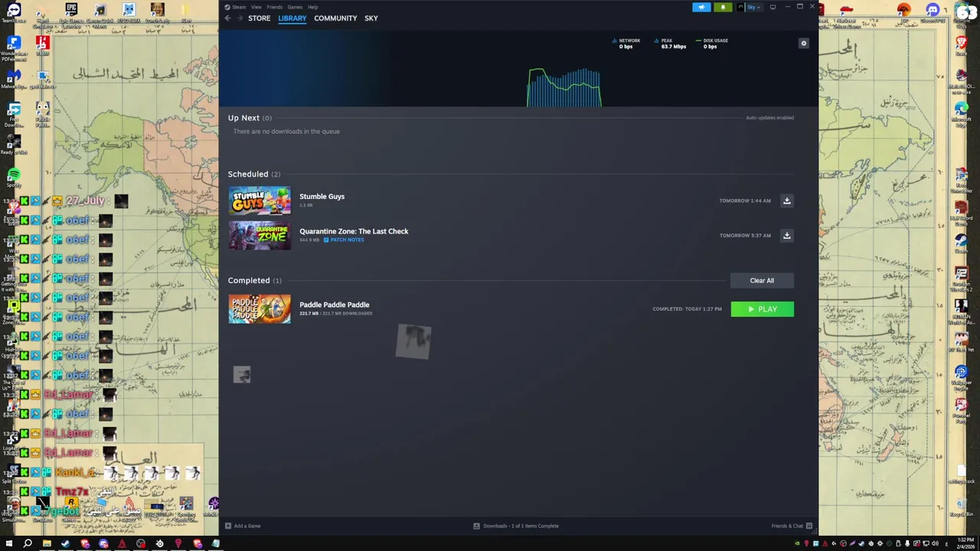Click Add a Game
The image size is (980, 551).
coord(243,526)
